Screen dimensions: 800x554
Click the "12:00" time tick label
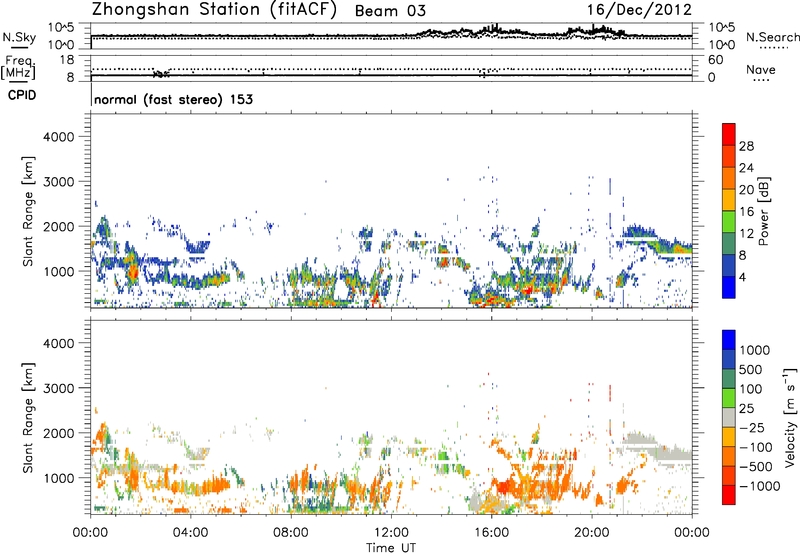click(x=391, y=533)
